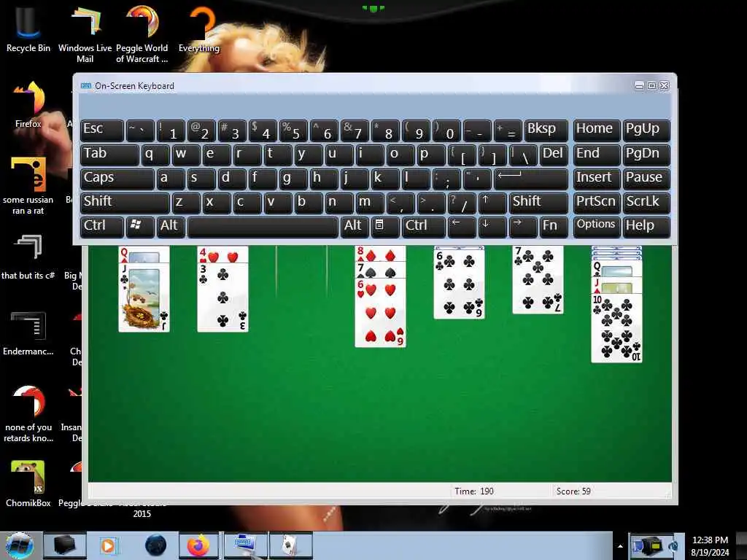Image resolution: width=747 pixels, height=560 pixels.
Task: Click the spacebar key
Action: 263,226
